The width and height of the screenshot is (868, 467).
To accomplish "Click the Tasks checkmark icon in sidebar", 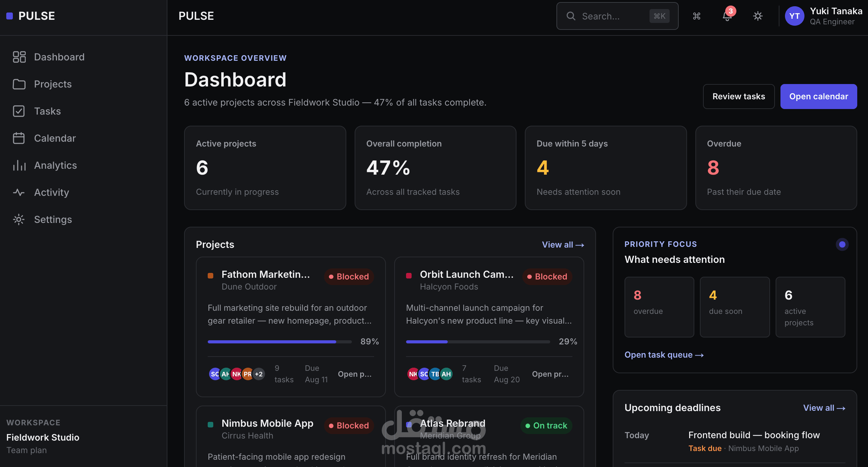I will [19, 111].
